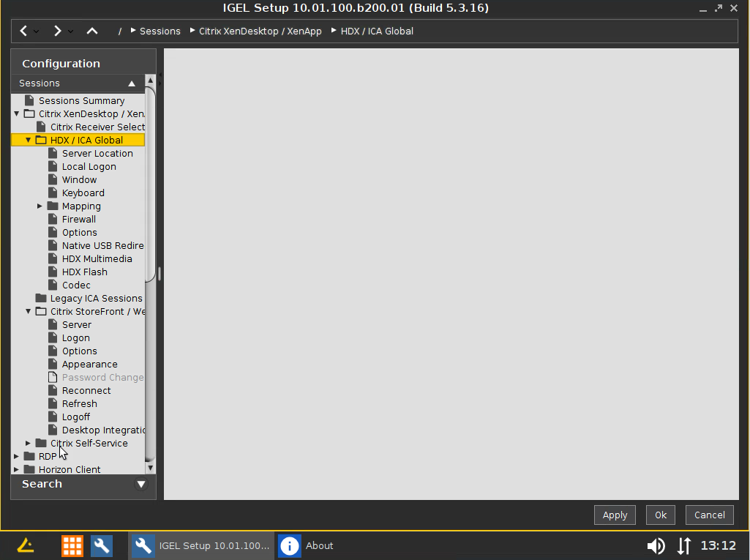Open the IGEL start menu in the taskbar
Viewport: 750px width, 560px height.
24,545
